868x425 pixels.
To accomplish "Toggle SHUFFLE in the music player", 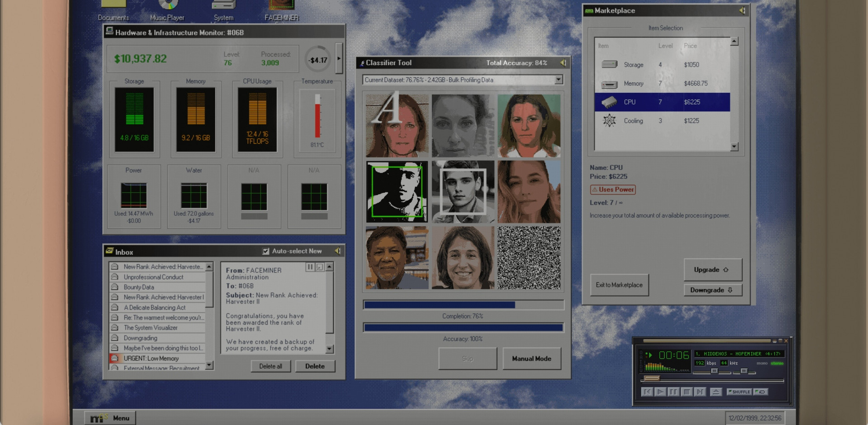I will pos(739,392).
